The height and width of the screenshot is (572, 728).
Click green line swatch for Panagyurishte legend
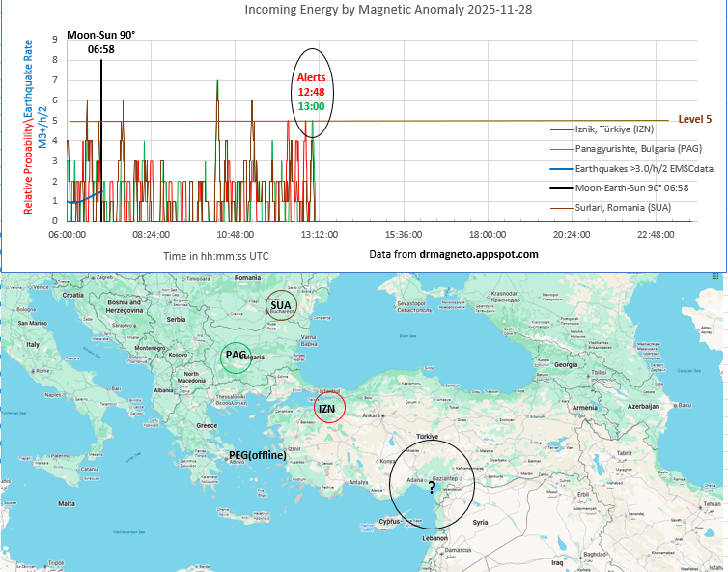(x=561, y=149)
